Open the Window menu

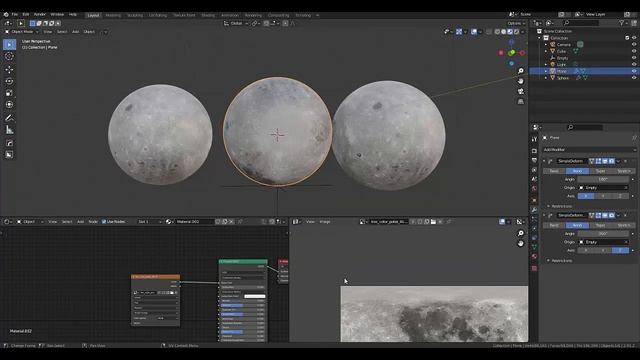pyautogui.click(x=57, y=14)
